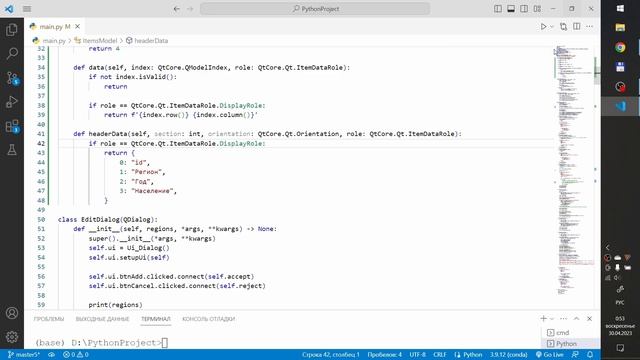
Task: Toggle bottom panel layout
Action: click(511, 9)
